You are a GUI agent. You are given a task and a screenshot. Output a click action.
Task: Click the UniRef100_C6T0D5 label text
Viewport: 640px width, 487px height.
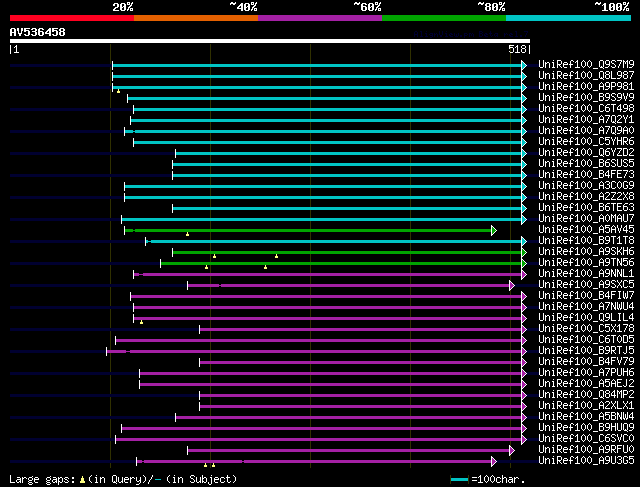(586, 340)
